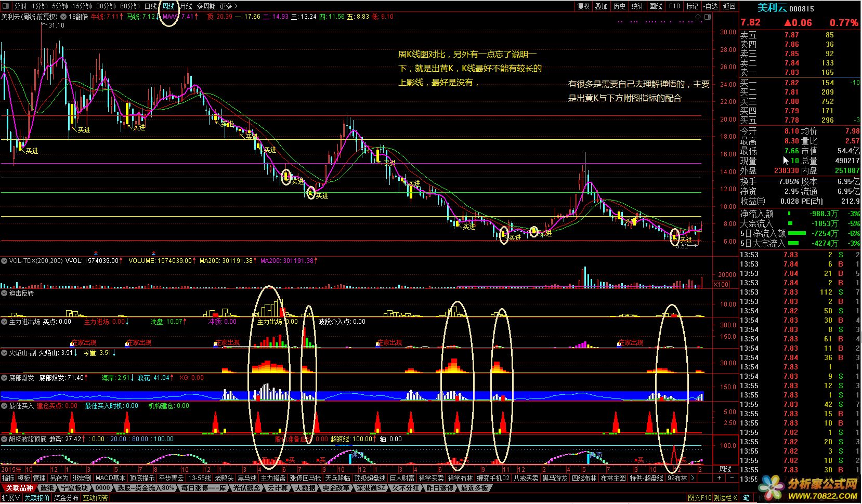
Task: Click the round arrow icon beside 美利云 title
Action: 63,17
